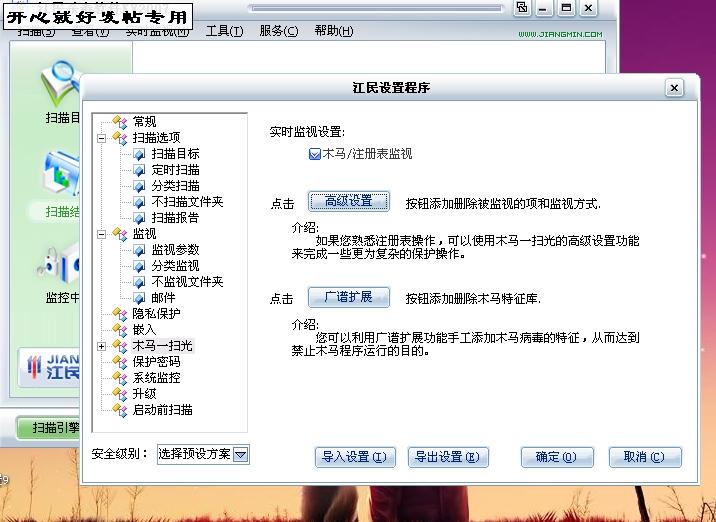Select 不扫描文件夹 label in the tree
Image resolution: width=716 pixels, height=522 pixels.
187,202
